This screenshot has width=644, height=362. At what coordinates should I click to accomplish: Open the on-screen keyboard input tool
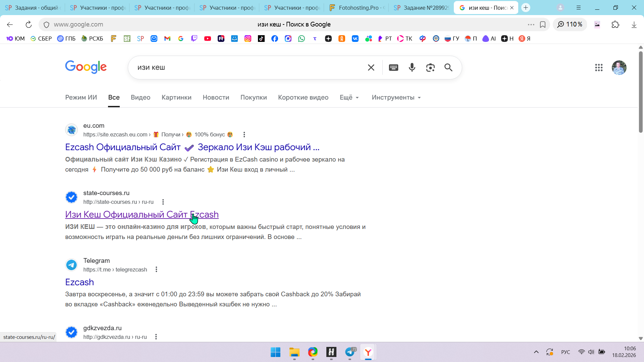click(393, 67)
